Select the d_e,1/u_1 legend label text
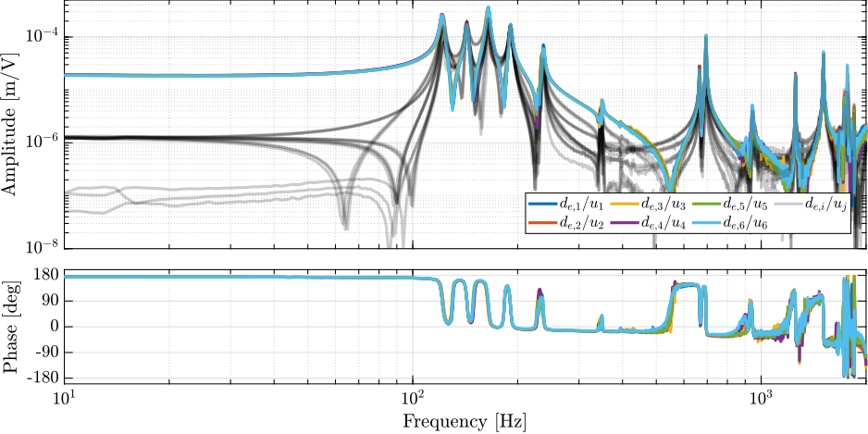The height and width of the screenshot is (434, 868). (x=579, y=204)
